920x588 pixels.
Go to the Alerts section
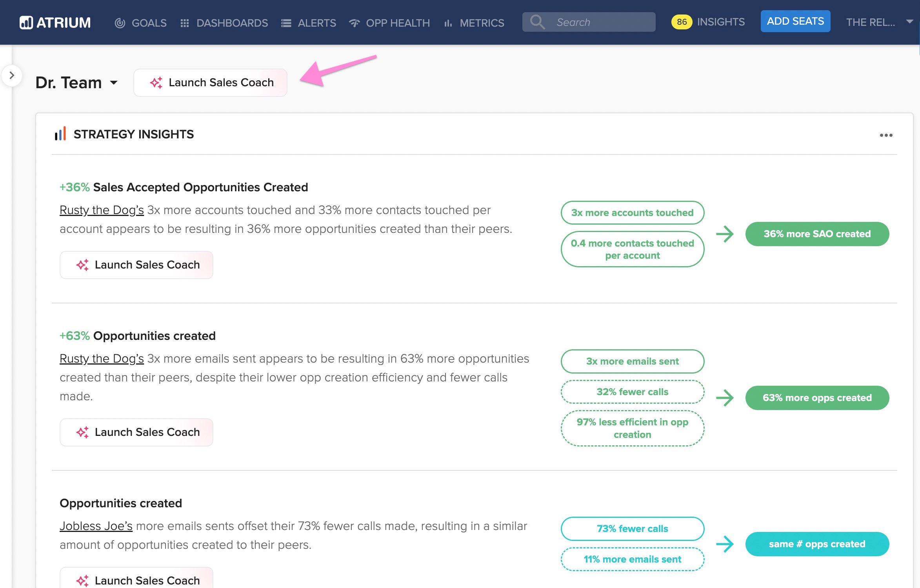point(309,23)
